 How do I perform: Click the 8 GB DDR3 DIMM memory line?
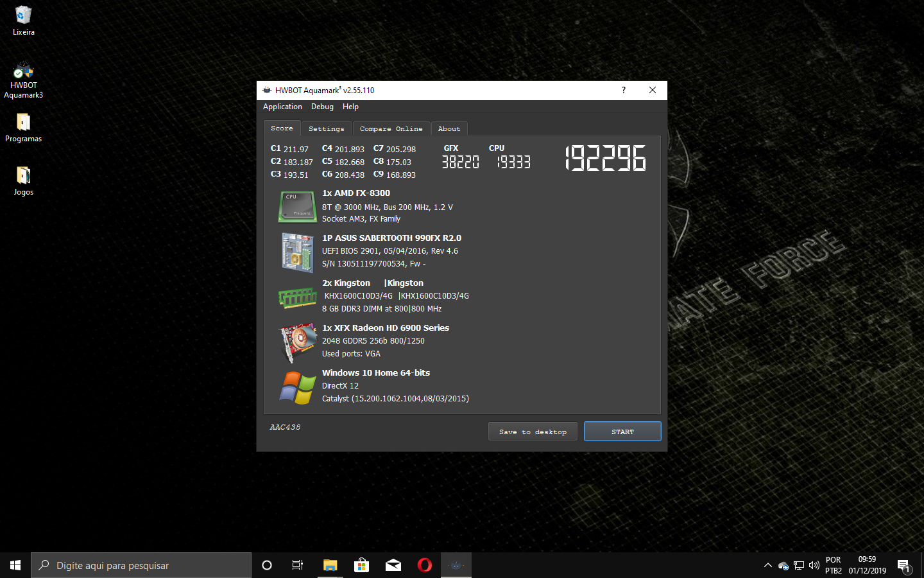click(382, 308)
